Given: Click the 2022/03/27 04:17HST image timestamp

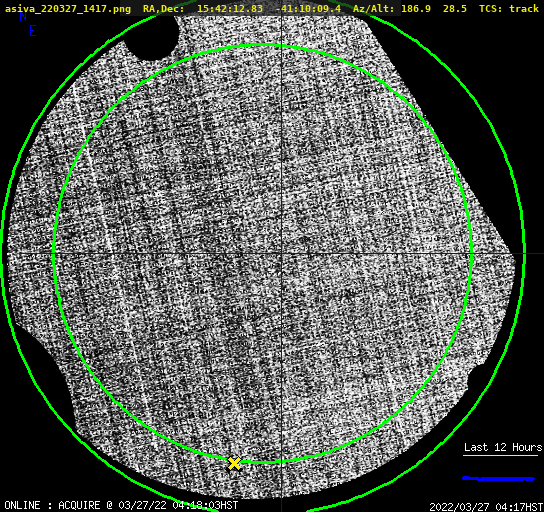Looking at the screenshot, I should 486,507.
